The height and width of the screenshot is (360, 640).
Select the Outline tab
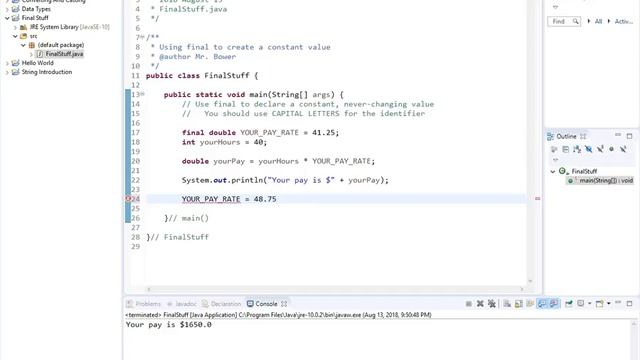(566, 136)
